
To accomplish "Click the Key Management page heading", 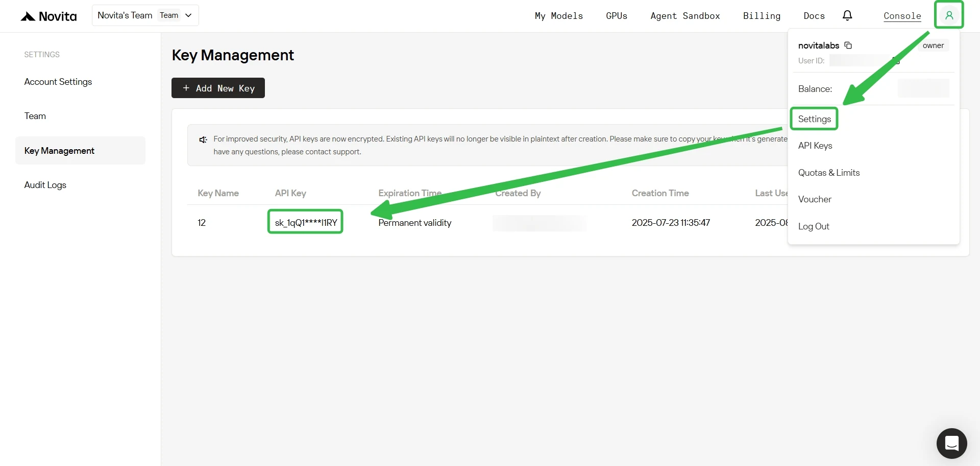I will coord(233,55).
